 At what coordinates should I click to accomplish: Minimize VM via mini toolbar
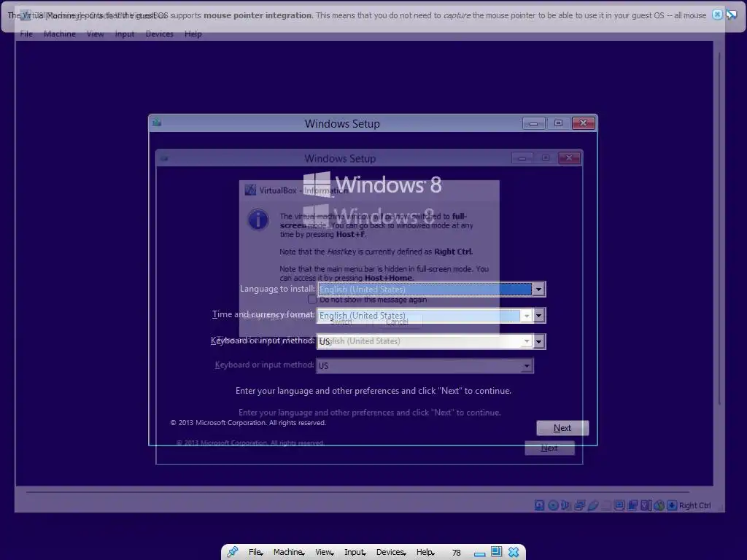tap(480, 553)
